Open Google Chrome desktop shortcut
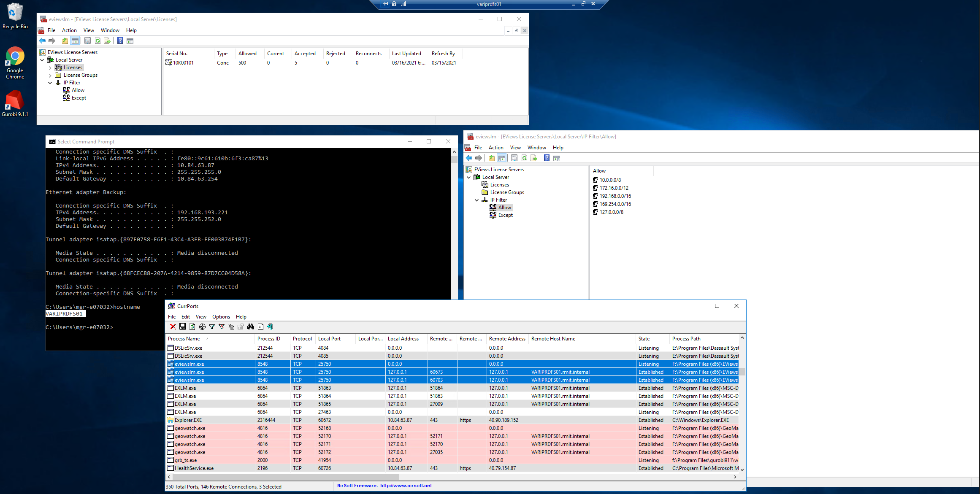 [15, 63]
